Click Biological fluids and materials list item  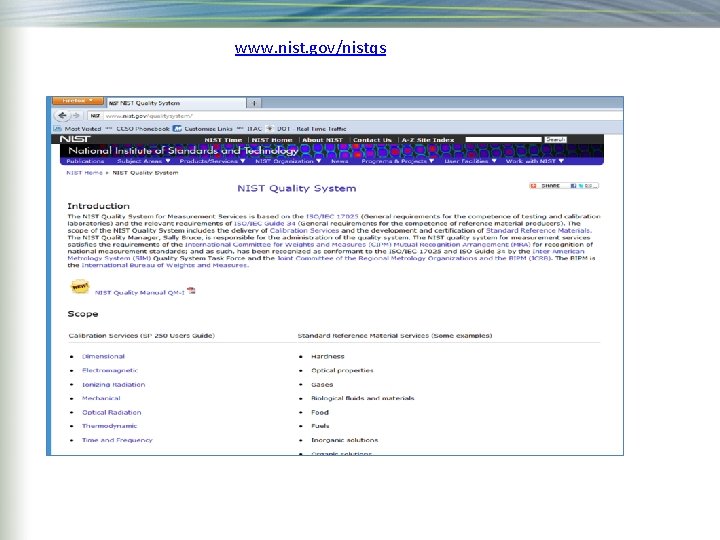363,399
